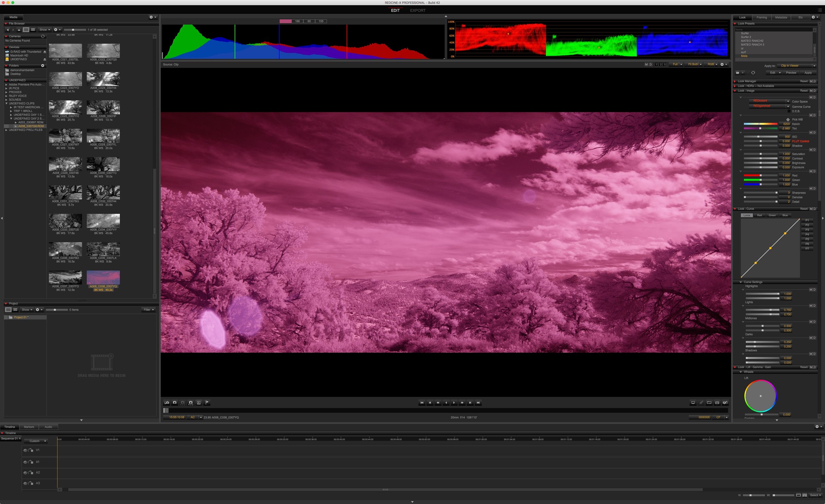Open the Framing tab
825x504 pixels.
pyautogui.click(x=762, y=17)
